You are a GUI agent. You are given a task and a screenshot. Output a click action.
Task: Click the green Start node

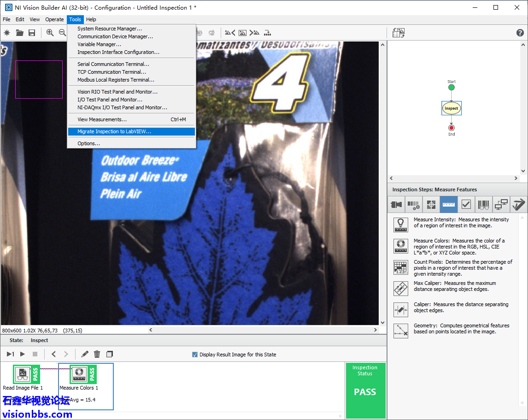pyautogui.click(x=452, y=87)
